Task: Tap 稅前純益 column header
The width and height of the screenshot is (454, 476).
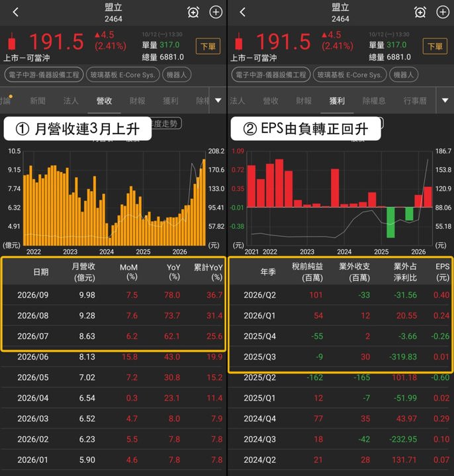Action: (308, 272)
